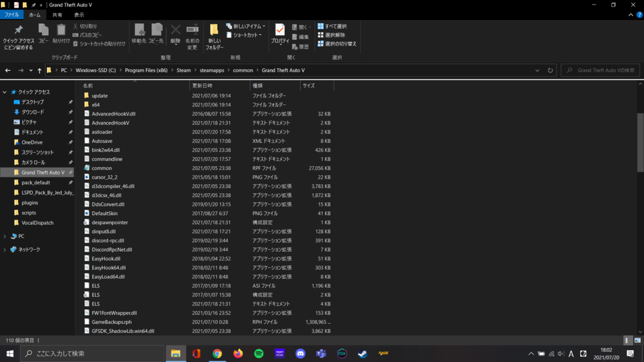Screen dimensions: 644x362
Task: Sort by Size (サイズ) column header
Action: [317, 86]
